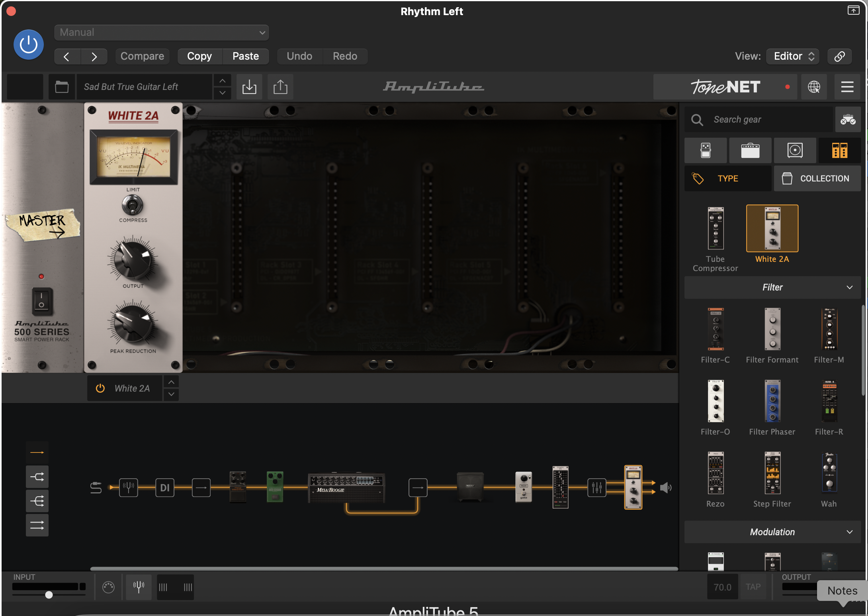
Task: Switch to the TYPE tab
Action: [x=728, y=179]
